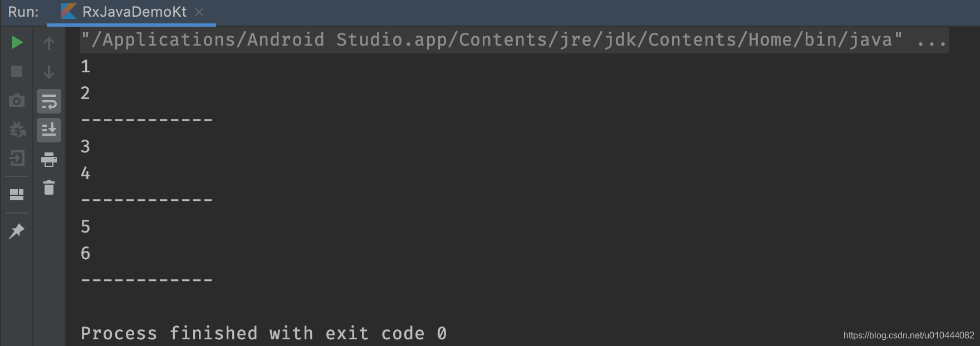980x346 pixels.
Task: Click the Kotlin logo on the run tab
Action: click(68, 11)
